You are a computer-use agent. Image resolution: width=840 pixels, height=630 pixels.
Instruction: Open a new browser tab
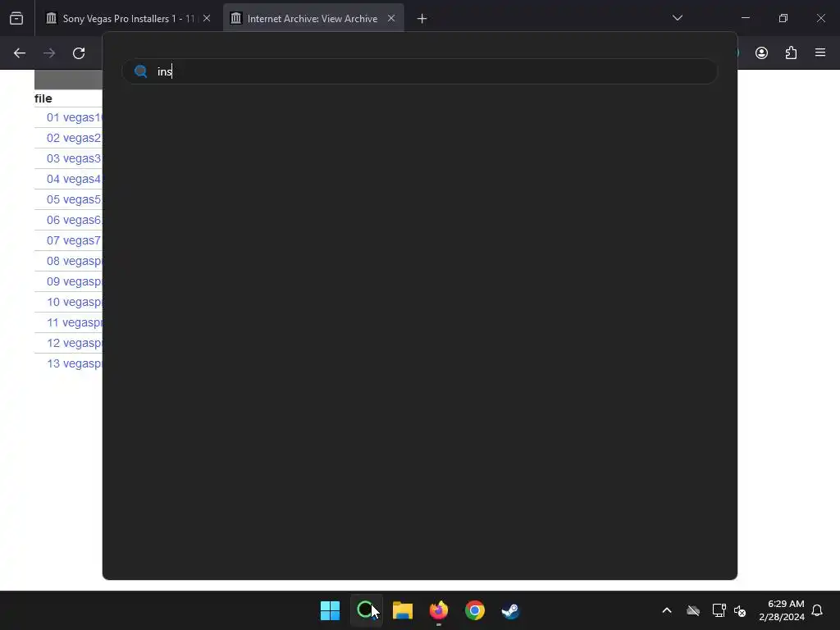point(422,19)
